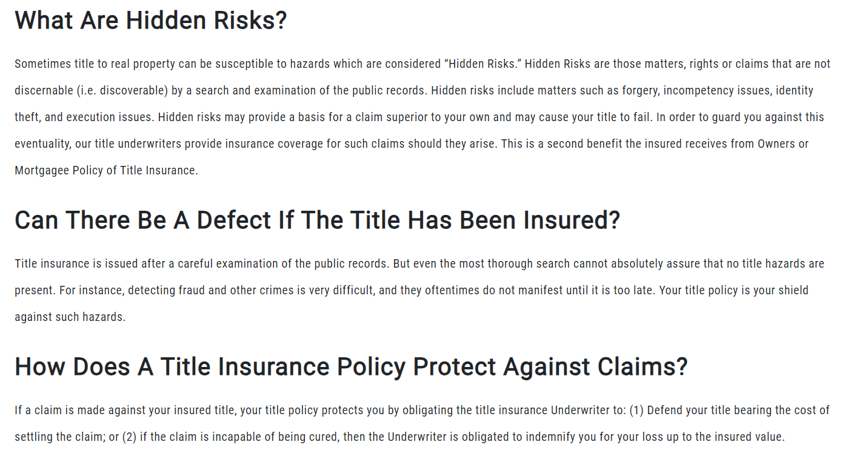Click the text 'against such hazards.'
Image resolution: width=868 pixels, height=459 pixels.
(x=70, y=317)
